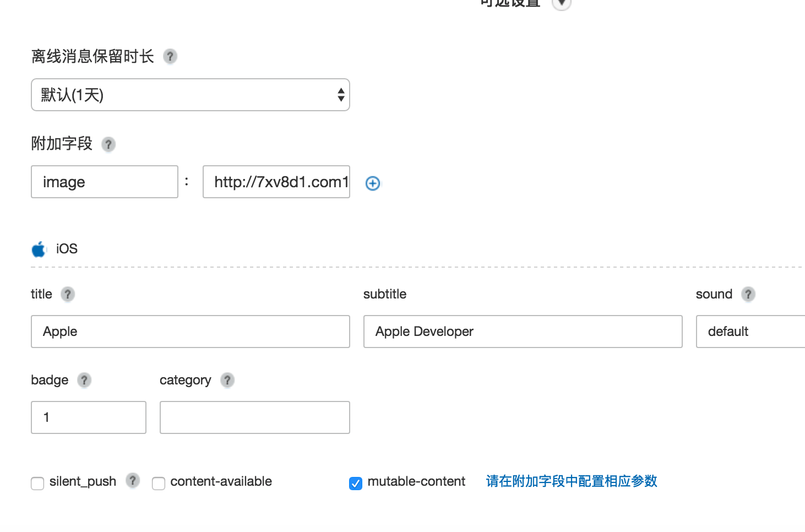805x532 pixels.
Task: Enable the content-available checkbox
Action: point(159,484)
